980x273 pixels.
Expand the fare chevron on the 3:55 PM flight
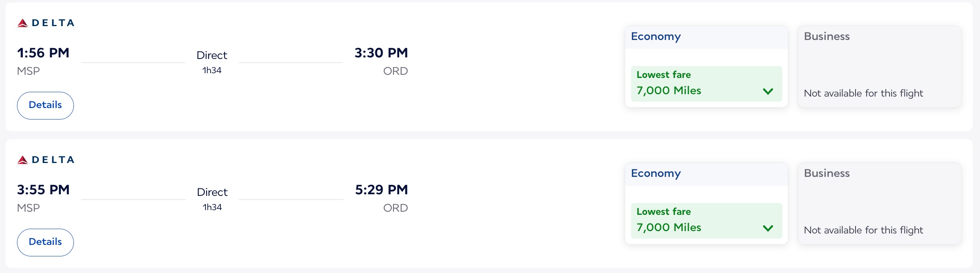768,228
